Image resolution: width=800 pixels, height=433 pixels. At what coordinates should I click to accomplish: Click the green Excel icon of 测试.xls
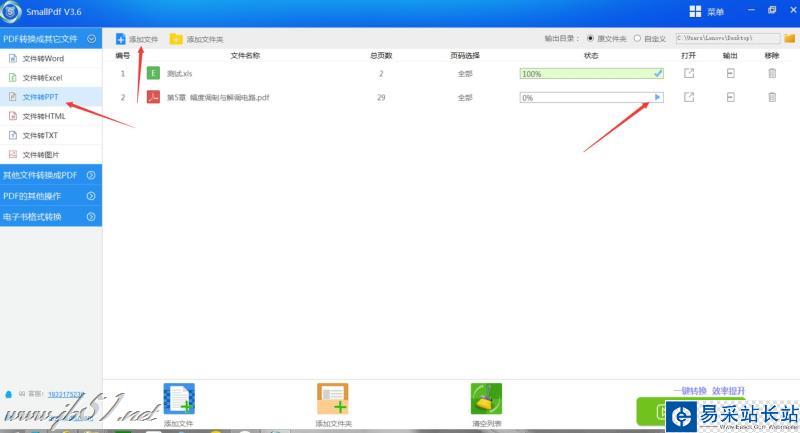pos(153,73)
